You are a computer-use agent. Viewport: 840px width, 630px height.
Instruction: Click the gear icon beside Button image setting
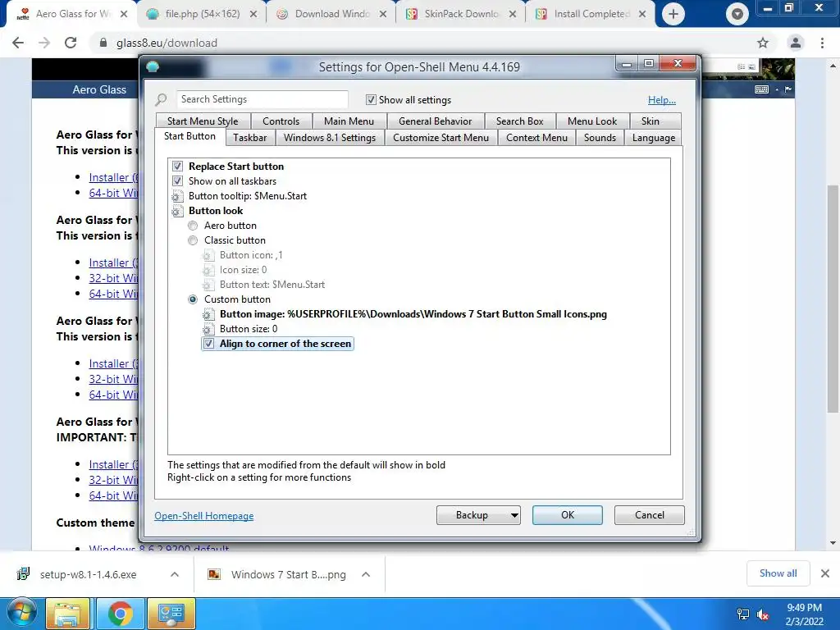click(x=208, y=314)
